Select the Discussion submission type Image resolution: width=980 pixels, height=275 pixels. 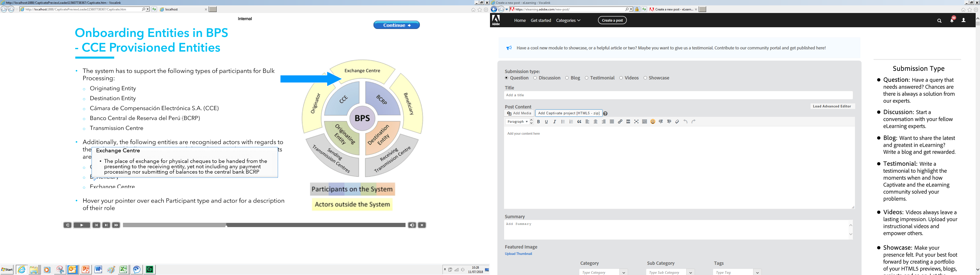pos(535,78)
